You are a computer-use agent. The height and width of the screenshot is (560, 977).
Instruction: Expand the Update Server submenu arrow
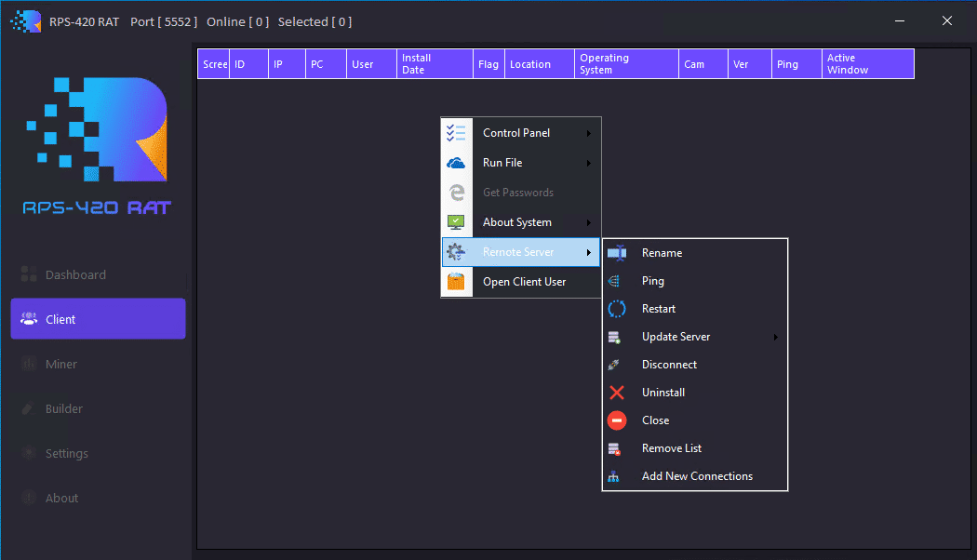(775, 337)
